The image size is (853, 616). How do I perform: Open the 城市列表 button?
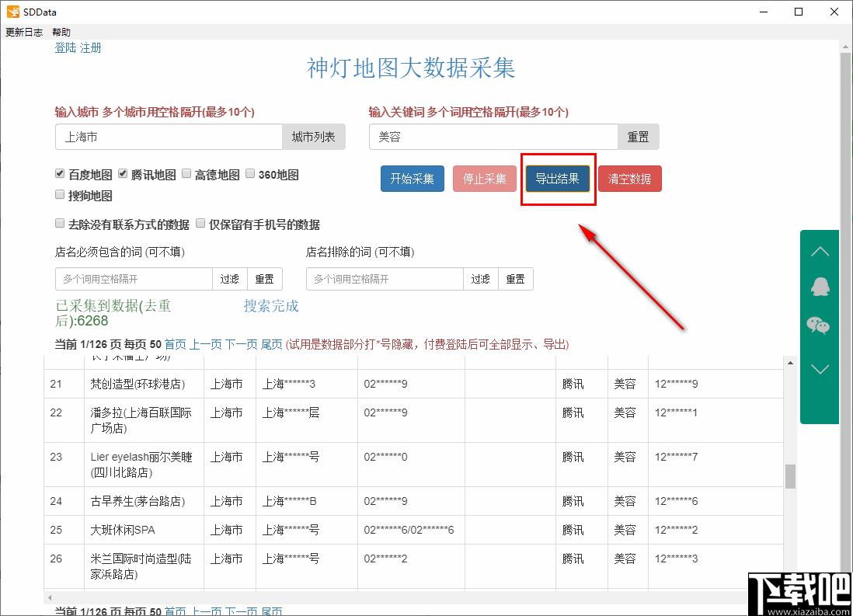(313, 137)
